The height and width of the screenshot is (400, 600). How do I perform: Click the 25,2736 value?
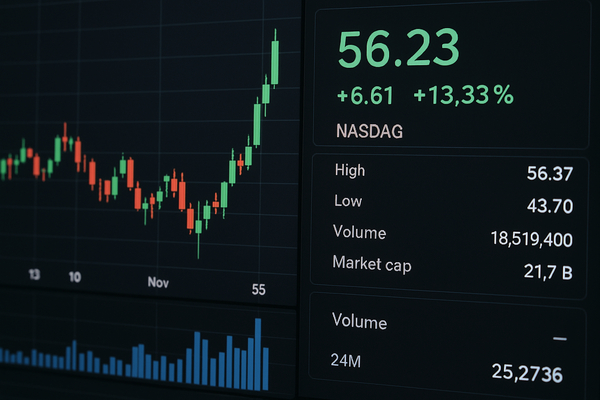click(x=527, y=374)
